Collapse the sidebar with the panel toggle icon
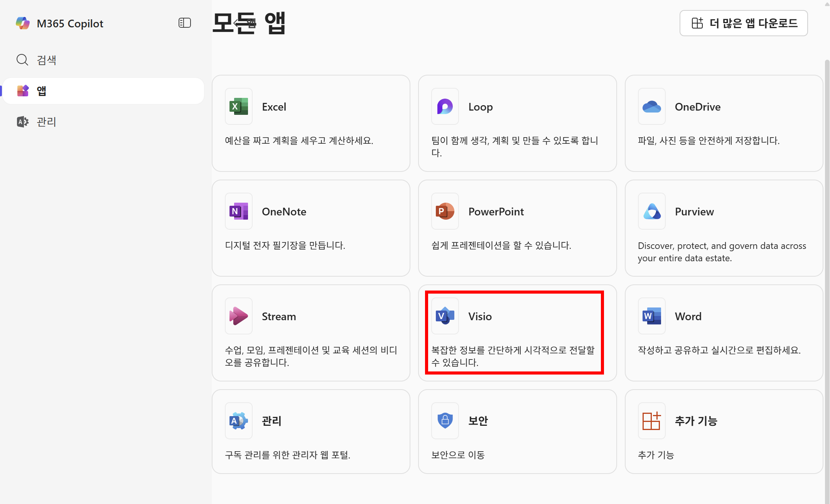830x504 pixels. (184, 23)
